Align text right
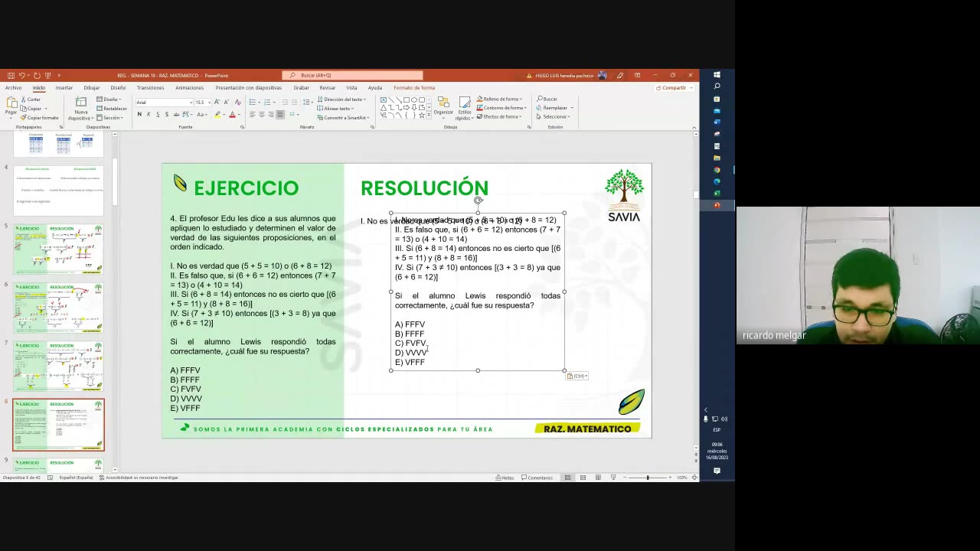The height and width of the screenshot is (551, 980). (271, 114)
